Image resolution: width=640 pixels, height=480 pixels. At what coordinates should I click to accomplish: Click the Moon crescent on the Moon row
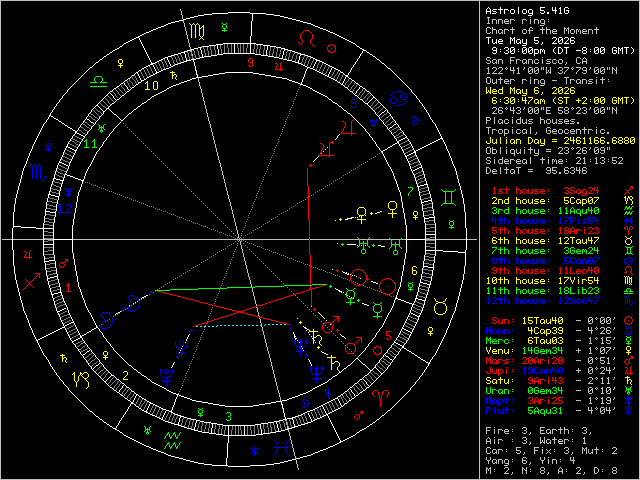tap(629, 331)
